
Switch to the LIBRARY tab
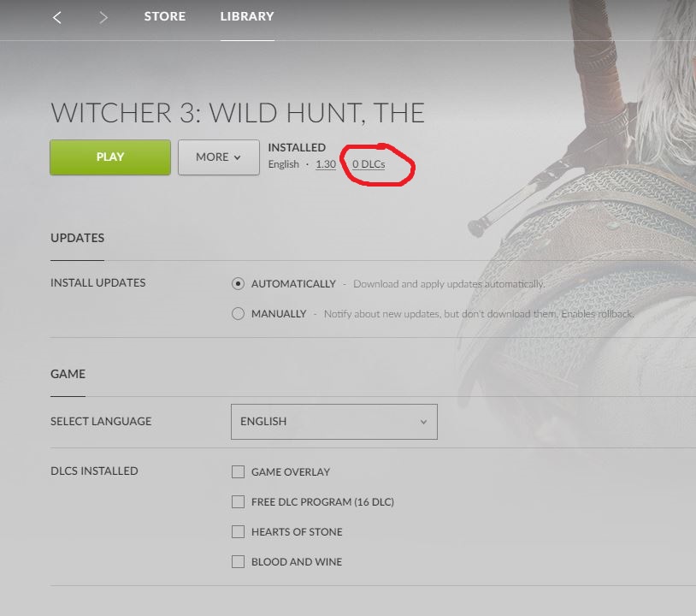click(247, 16)
